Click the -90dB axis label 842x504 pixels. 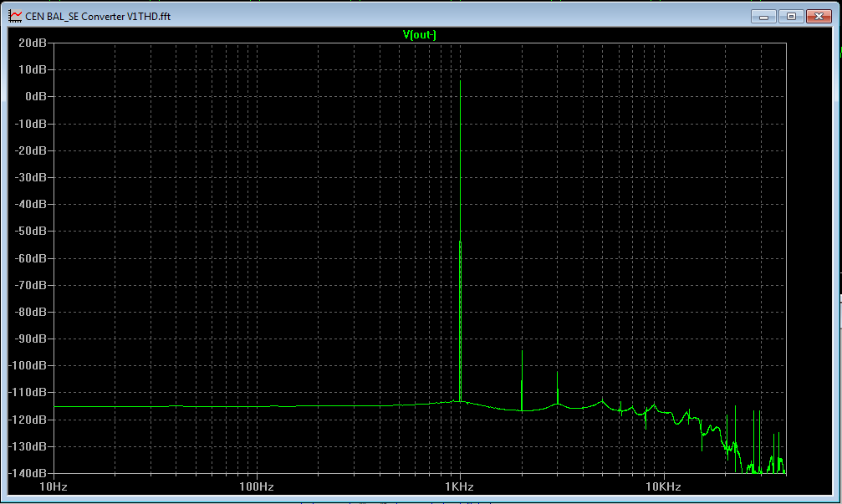pos(31,339)
